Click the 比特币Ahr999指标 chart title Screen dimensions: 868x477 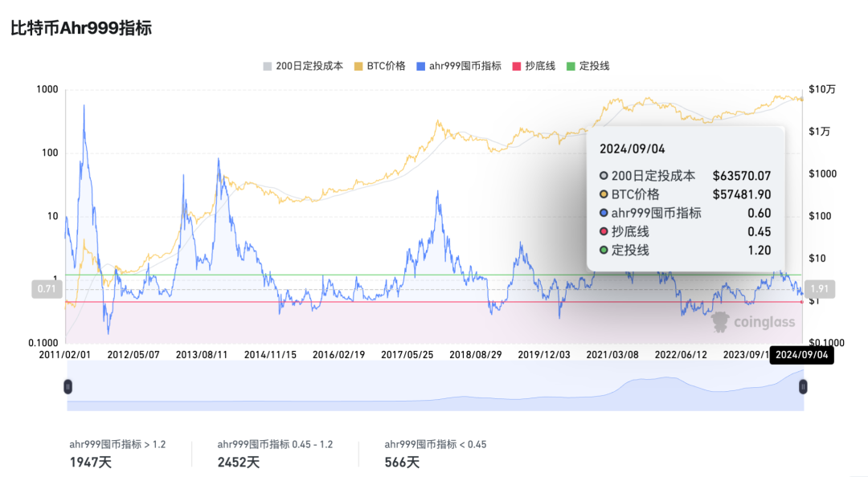pos(81,28)
